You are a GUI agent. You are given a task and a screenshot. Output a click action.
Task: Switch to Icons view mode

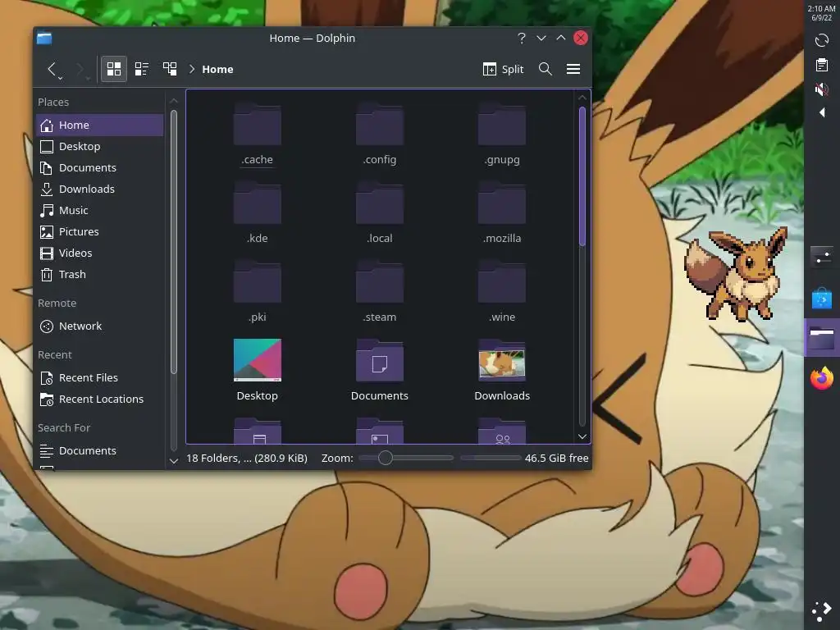[x=113, y=69]
